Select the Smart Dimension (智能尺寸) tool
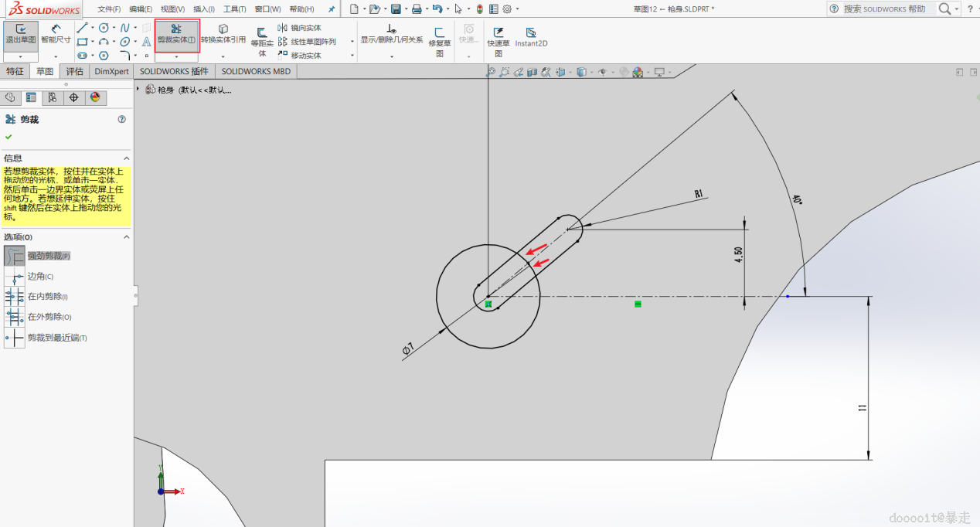The width and height of the screenshot is (980, 527). click(56, 33)
